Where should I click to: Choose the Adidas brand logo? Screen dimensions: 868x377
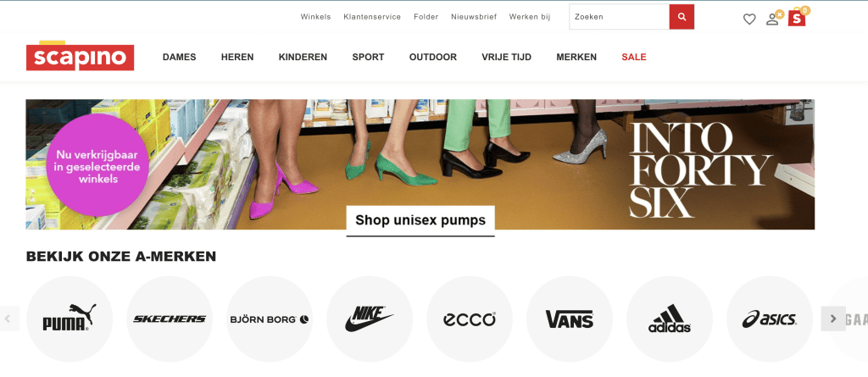coord(670,319)
